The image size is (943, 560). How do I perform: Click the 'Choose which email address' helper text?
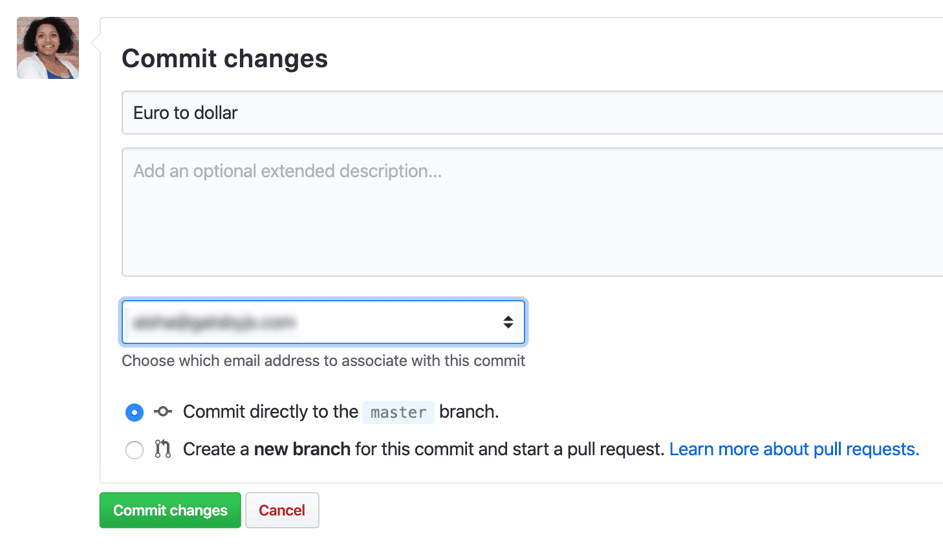click(323, 361)
